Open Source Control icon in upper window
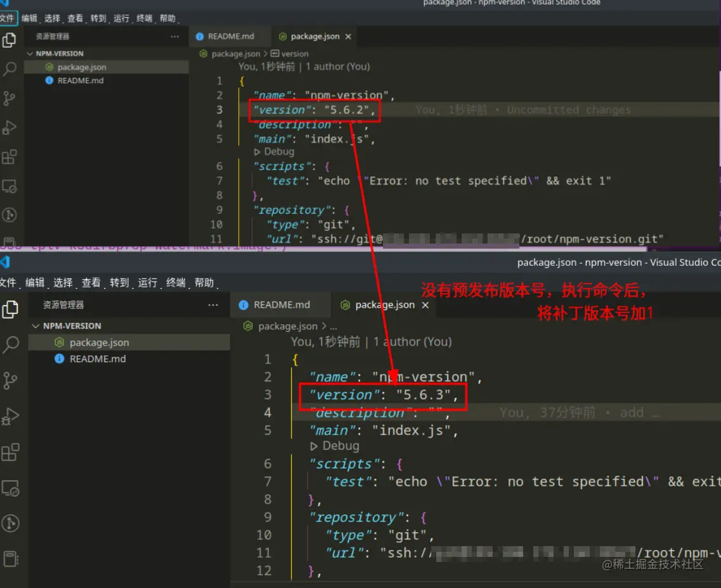 click(x=9, y=98)
